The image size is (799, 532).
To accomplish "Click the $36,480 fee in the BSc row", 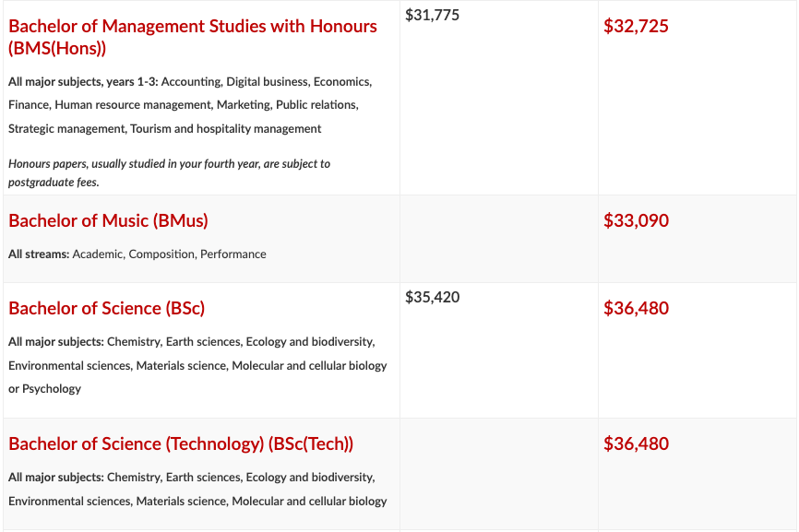I will tap(636, 308).
